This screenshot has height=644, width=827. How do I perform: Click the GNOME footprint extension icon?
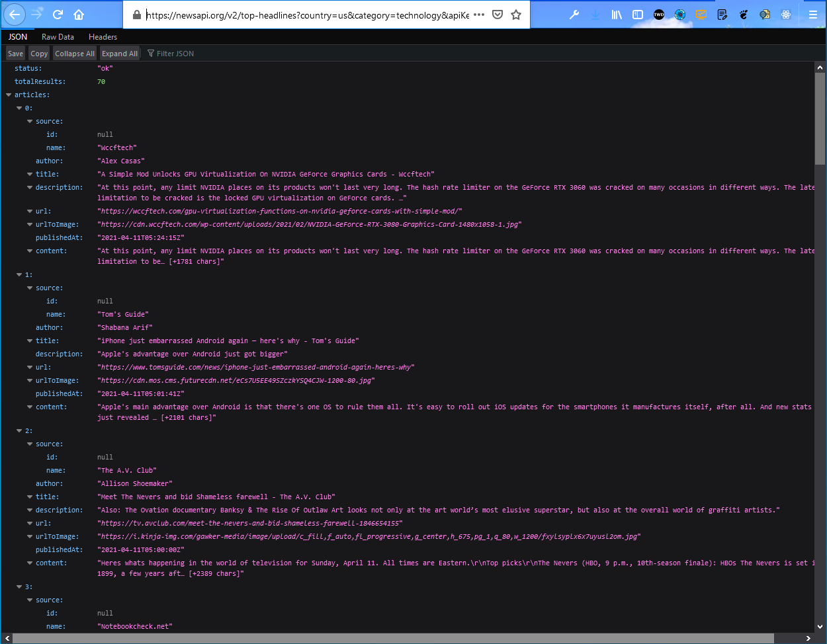tap(744, 15)
